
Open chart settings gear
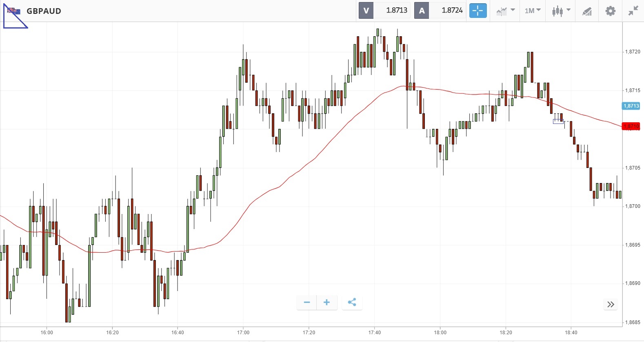coord(610,11)
